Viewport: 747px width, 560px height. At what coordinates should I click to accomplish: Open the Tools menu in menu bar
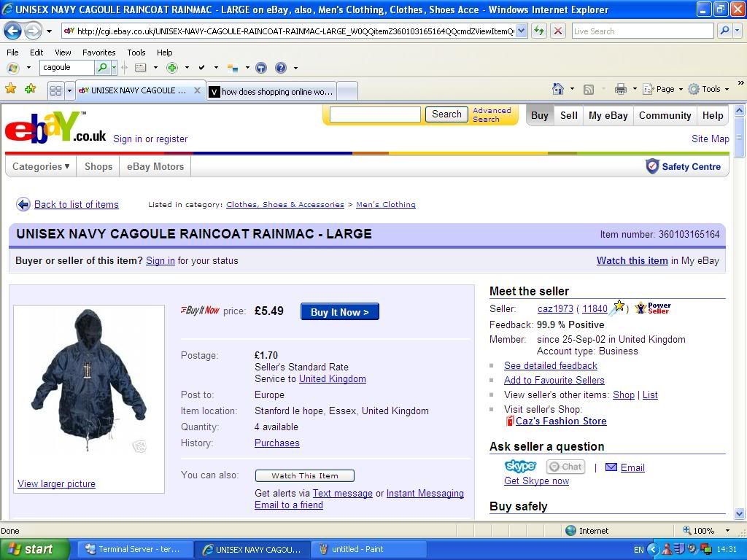(x=136, y=52)
